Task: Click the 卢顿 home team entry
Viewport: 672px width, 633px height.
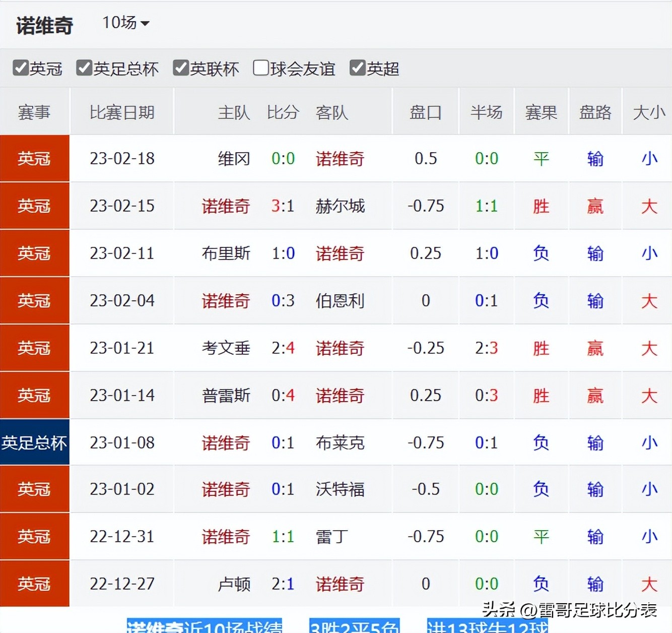Action: pyautogui.click(x=234, y=584)
